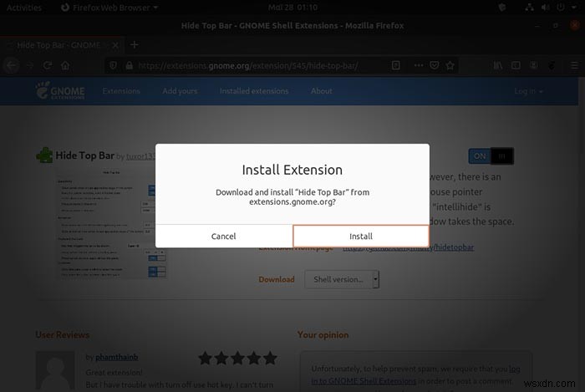This screenshot has width=585, height=392.
Task: Open the network status icon in top bar
Action: pos(529,8)
